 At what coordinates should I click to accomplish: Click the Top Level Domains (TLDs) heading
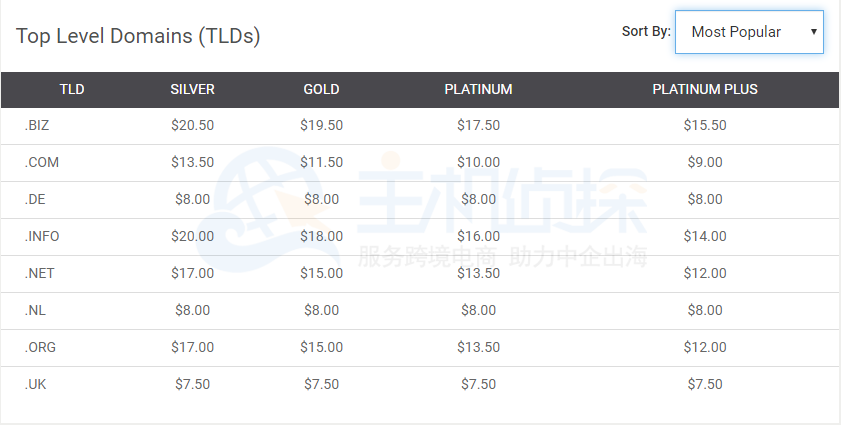[x=138, y=37]
